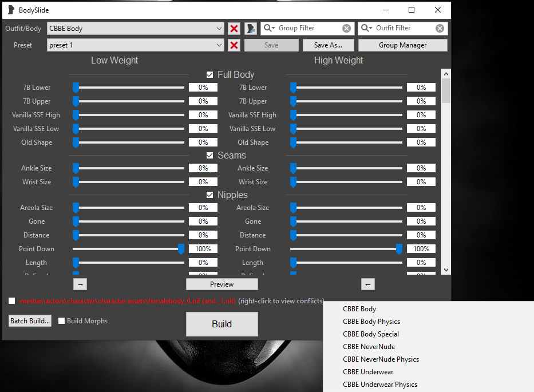Copy high weight values to low weight arrow
Screen dimensions: 534x392
[368, 284]
